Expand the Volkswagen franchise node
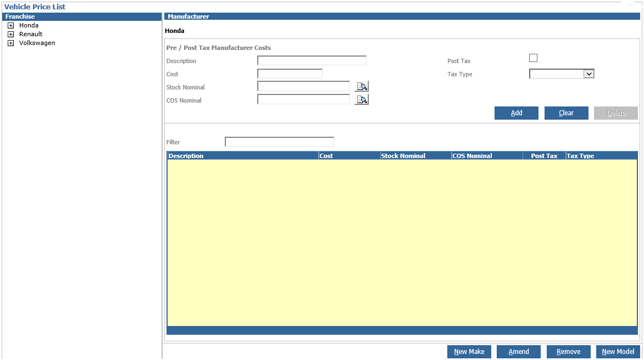This screenshot has width=644, height=360. [10, 43]
